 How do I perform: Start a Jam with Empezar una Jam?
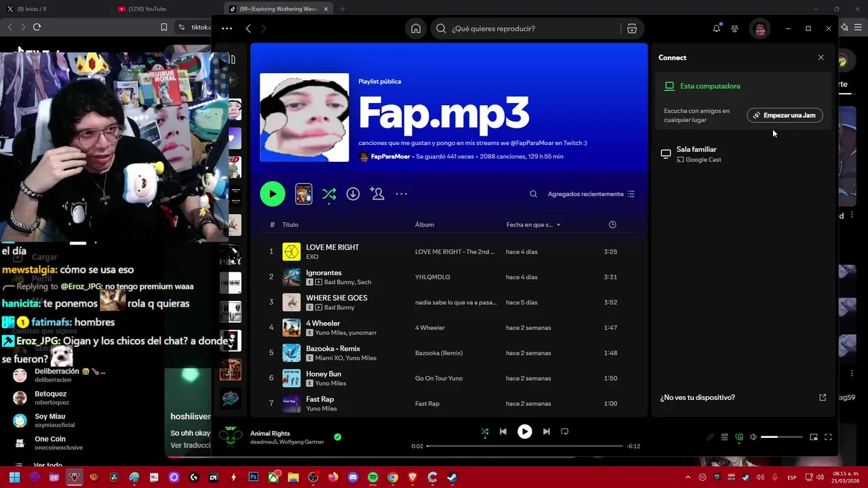785,115
